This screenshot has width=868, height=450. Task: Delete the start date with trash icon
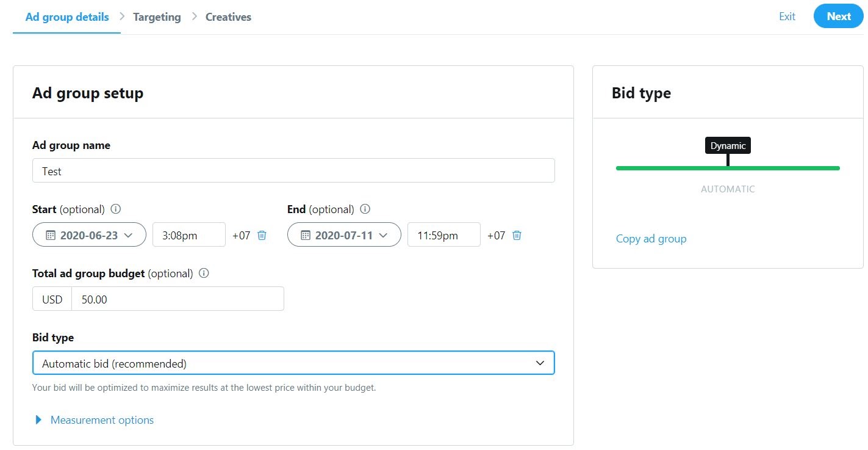[262, 235]
